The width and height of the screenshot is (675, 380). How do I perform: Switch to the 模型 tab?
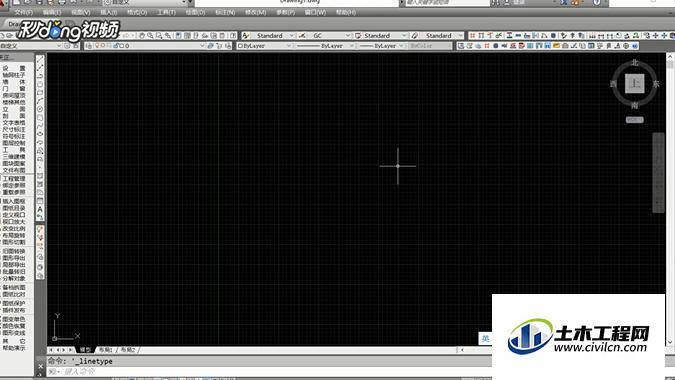[x=85, y=350]
